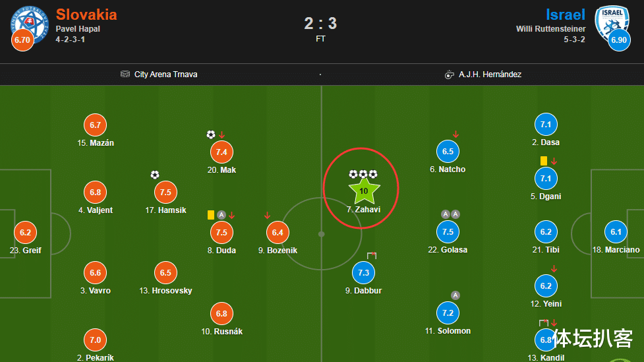Click the yellow card icon above Duda
The width and height of the screenshot is (644, 362).
pos(211,215)
